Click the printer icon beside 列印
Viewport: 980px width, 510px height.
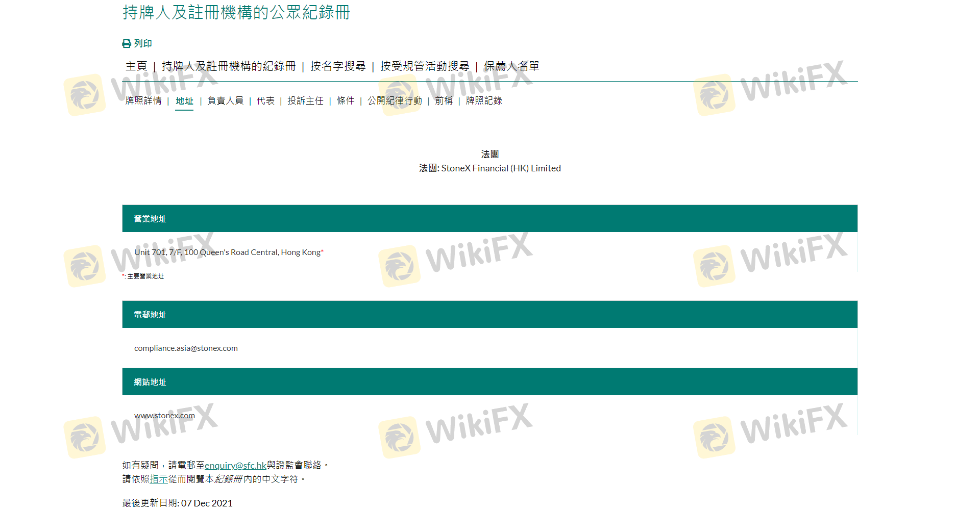(x=127, y=44)
